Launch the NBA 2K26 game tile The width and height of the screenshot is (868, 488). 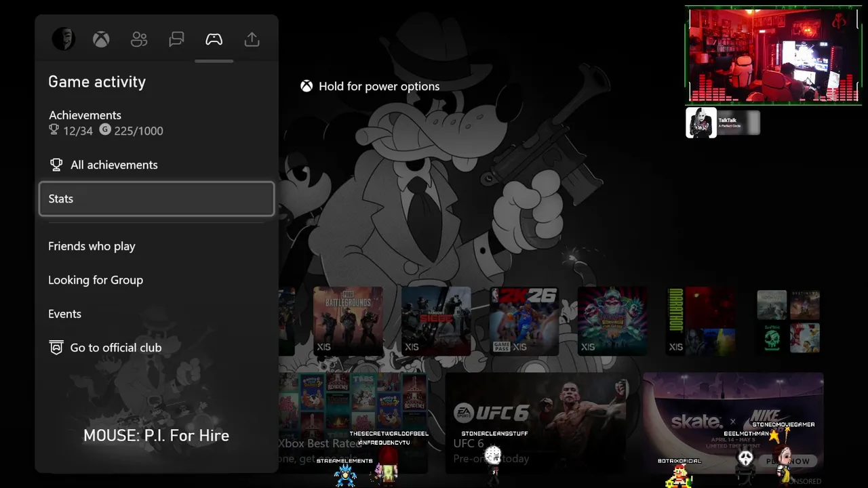[524, 321]
